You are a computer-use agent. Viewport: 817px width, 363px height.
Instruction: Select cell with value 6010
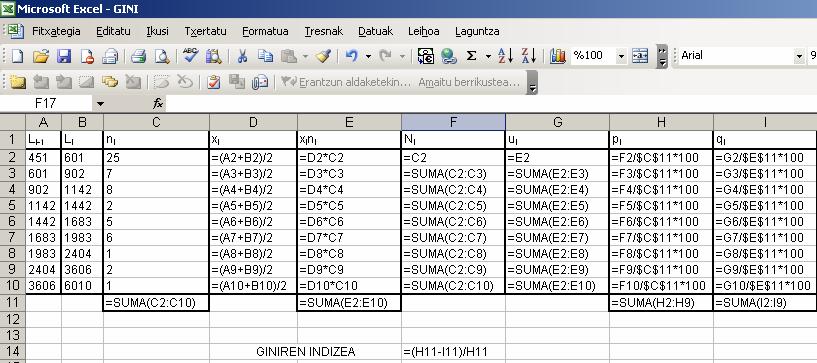[82, 286]
